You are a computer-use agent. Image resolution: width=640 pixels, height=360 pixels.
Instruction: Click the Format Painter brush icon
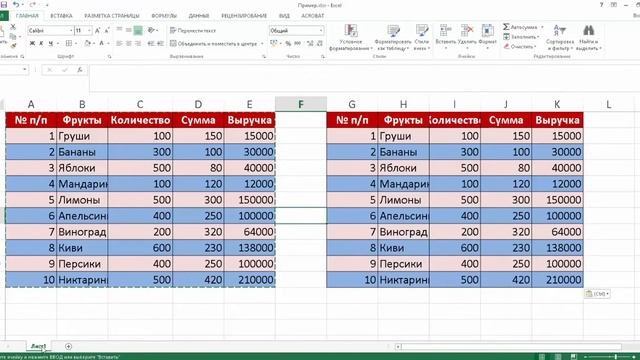(x=13, y=46)
